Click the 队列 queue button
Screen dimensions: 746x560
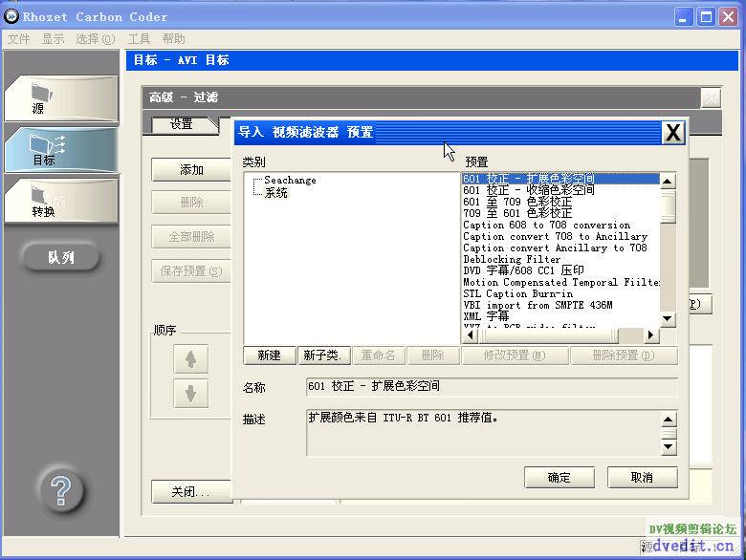point(61,257)
